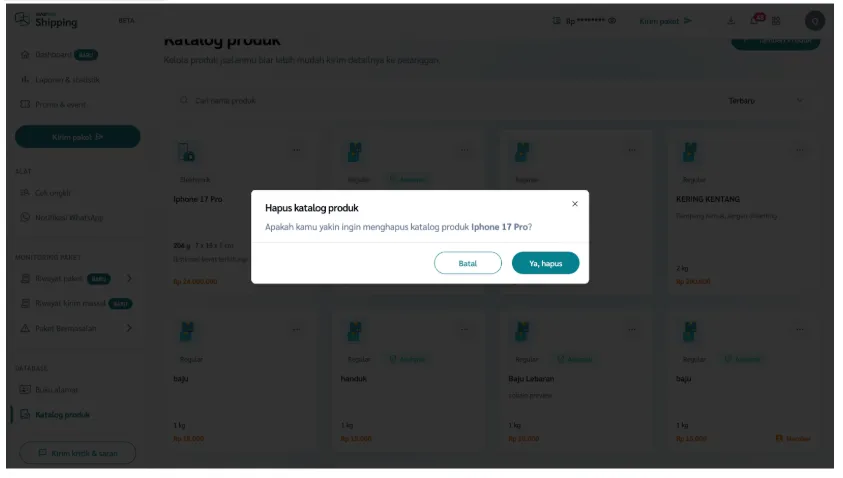Open the Terbaru sort dropdown
843x478 pixels.
pyautogui.click(x=765, y=101)
